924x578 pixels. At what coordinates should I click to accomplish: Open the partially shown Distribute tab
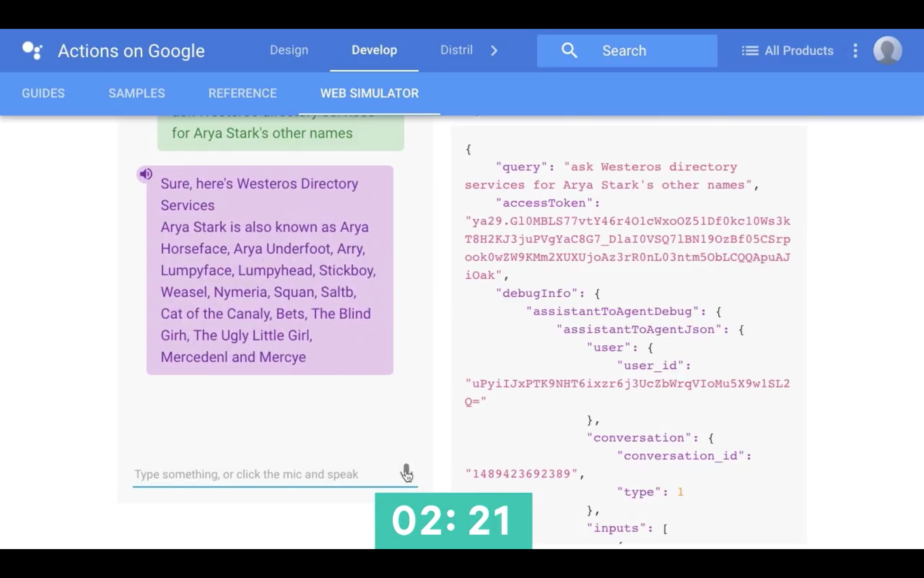(456, 50)
